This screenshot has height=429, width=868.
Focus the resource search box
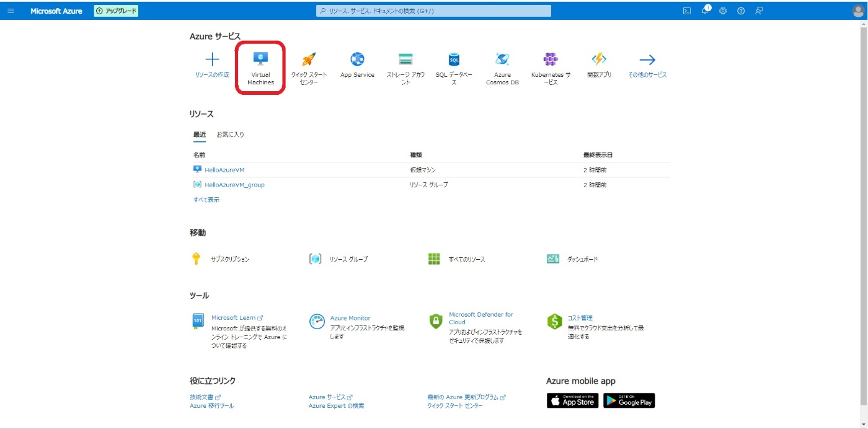tap(433, 11)
